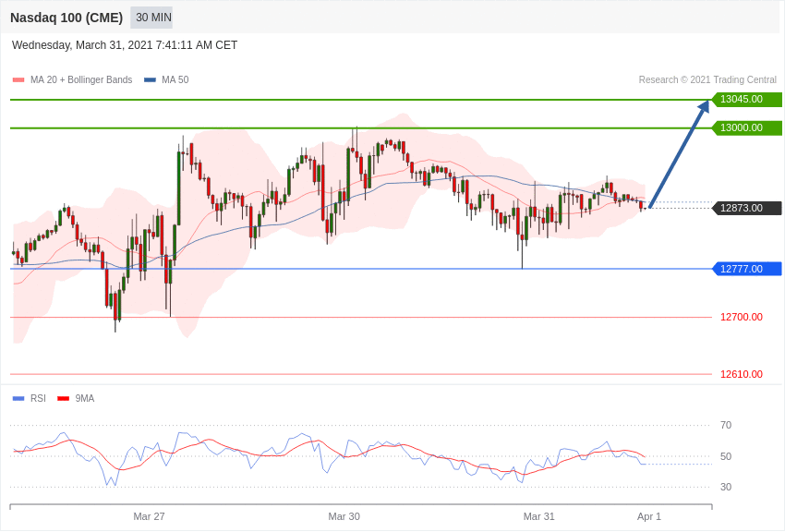Click the Mar 30 date axis label
This screenshot has height=532, width=785.
click(x=344, y=516)
